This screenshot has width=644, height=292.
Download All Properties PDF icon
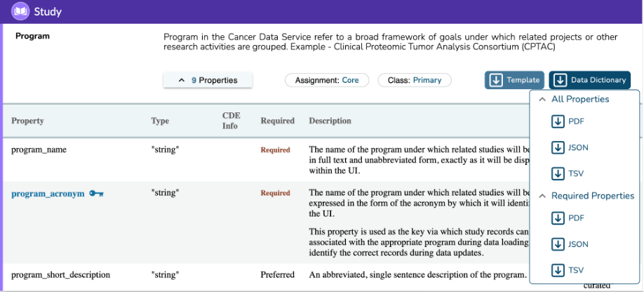[x=558, y=121]
